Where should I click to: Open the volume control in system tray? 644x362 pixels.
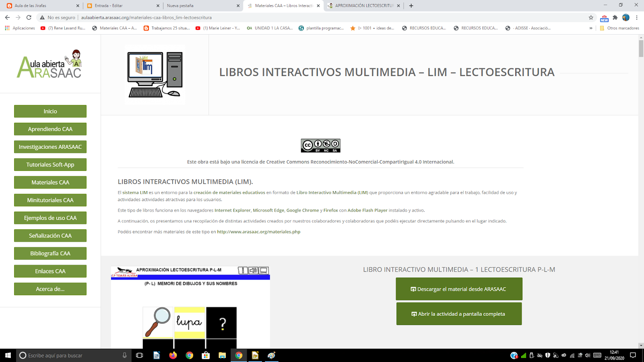click(588, 355)
